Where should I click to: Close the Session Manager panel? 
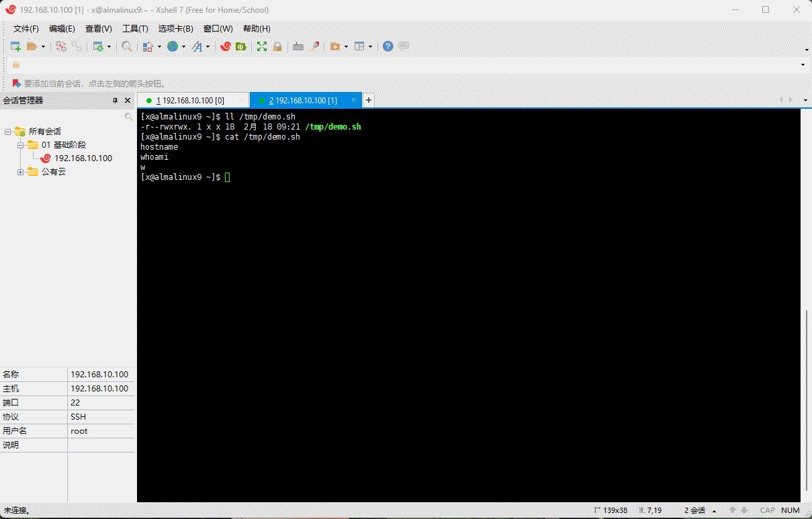coord(128,101)
